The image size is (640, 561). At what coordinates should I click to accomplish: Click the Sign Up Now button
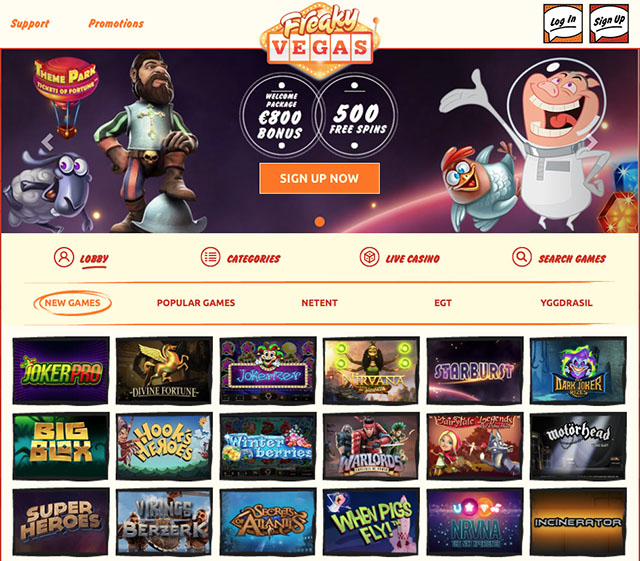tap(320, 178)
